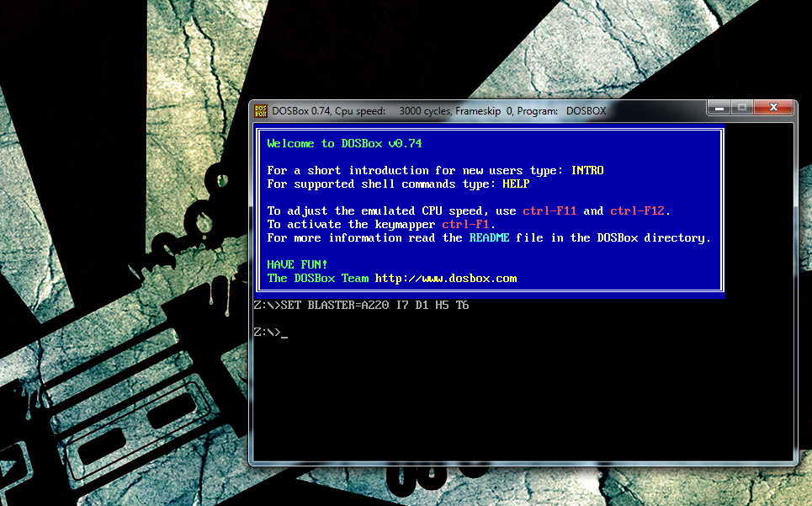
Task: Click "3000 cycles" in the title bar
Action: coord(425,111)
